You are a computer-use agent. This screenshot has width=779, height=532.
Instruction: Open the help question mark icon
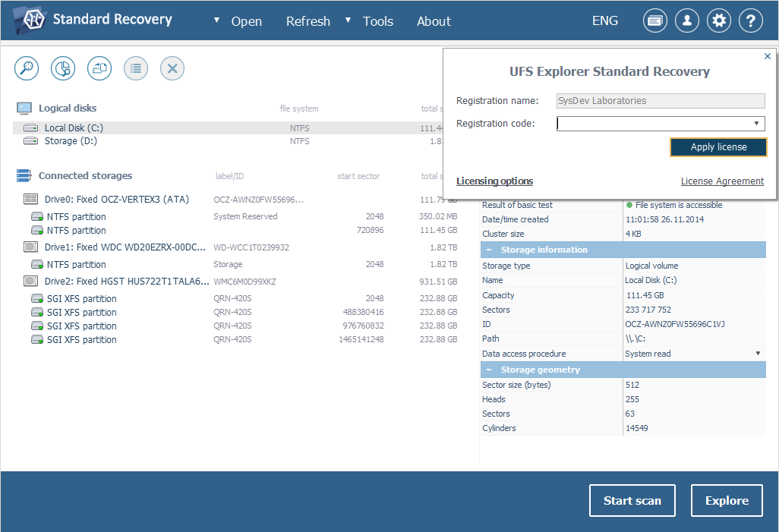tap(751, 20)
